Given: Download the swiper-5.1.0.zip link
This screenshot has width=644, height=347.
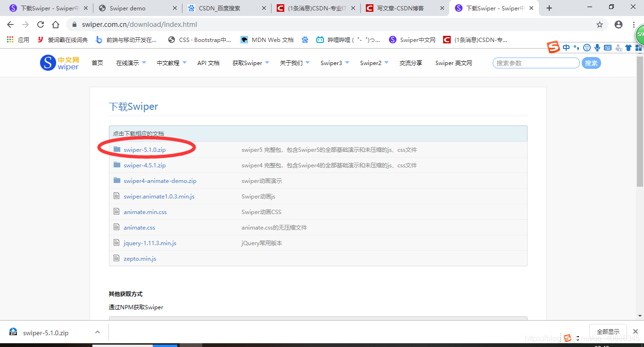Looking at the screenshot, I should coord(145,149).
